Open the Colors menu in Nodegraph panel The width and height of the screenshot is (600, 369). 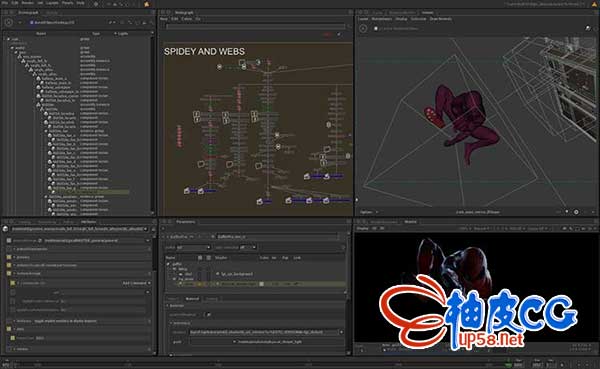point(187,19)
